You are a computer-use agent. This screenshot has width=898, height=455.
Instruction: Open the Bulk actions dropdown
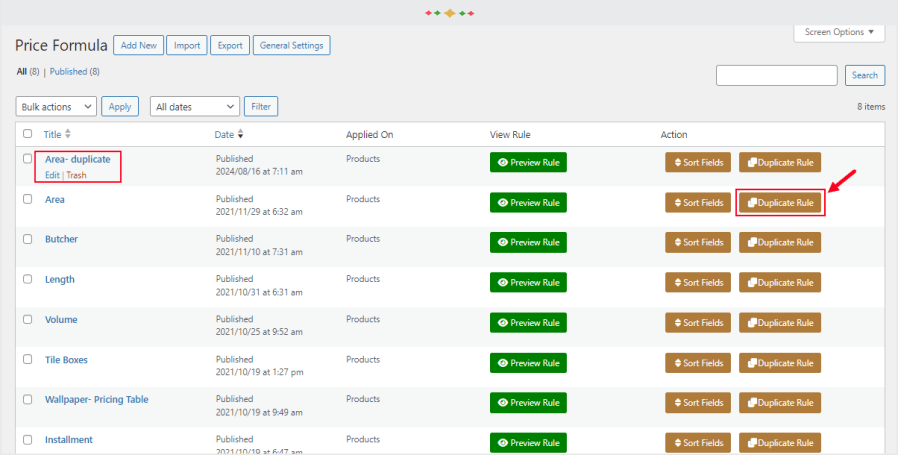(56, 107)
